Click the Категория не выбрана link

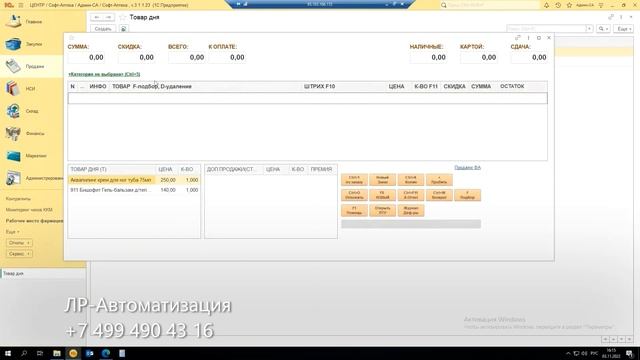coord(104,74)
